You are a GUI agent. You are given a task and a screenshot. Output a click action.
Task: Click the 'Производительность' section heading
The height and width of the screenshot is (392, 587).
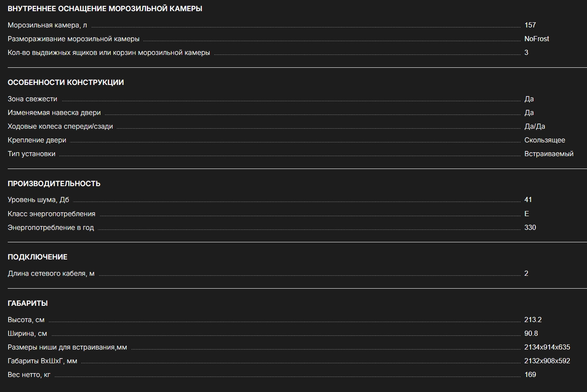click(x=54, y=184)
